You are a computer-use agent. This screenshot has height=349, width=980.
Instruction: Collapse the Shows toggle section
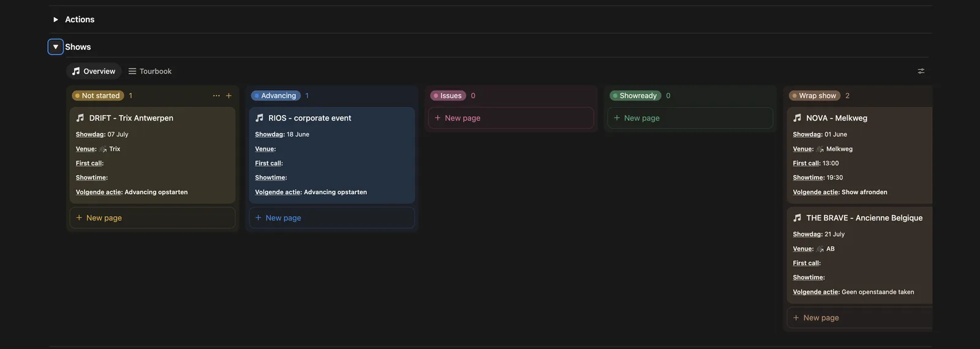point(56,47)
